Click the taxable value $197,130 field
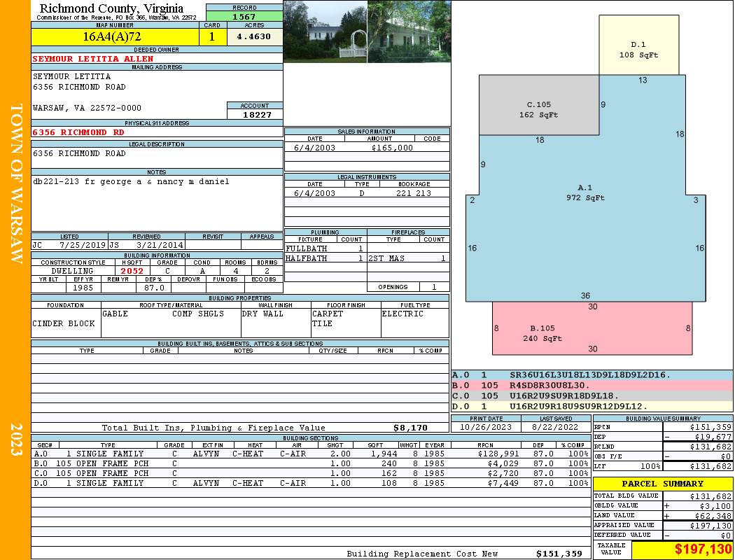735x560 pixels. (x=682, y=549)
